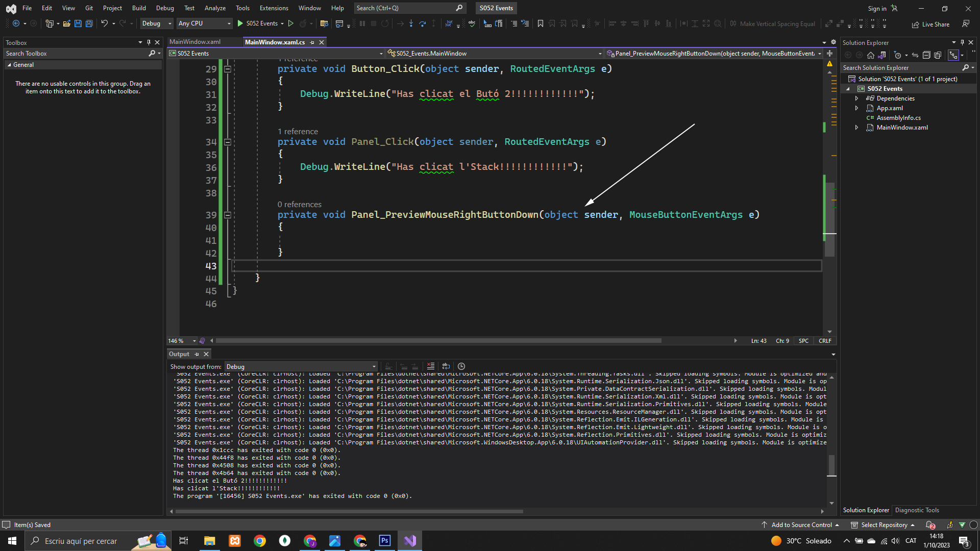Expand the Dependencies node
The height and width of the screenshot is (551, 980).
click(x=857, y=98)
